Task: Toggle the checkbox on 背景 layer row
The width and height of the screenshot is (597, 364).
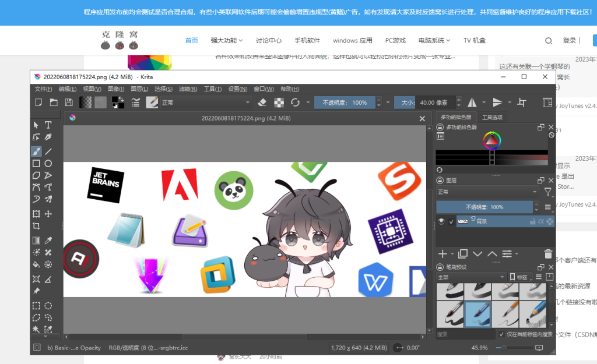Action: pyautogui.click(x=451, y=221)
